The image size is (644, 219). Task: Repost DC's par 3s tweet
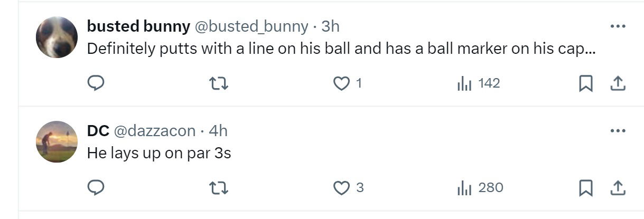(x=219, y=187)
